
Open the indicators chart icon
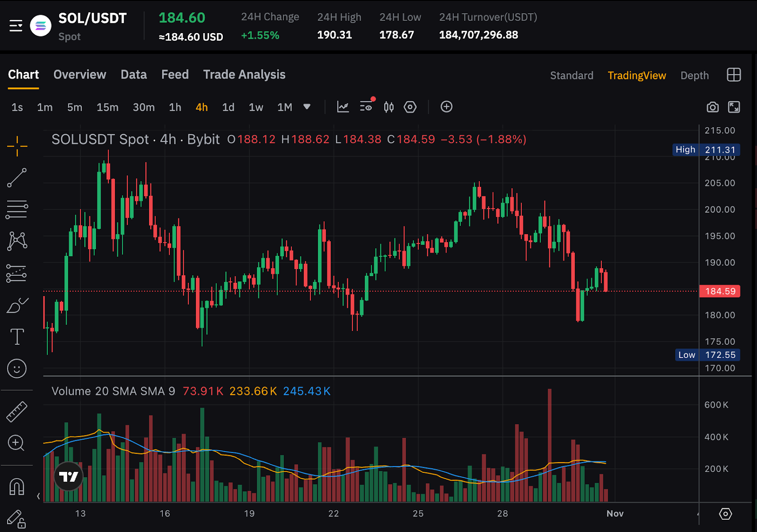pyautogui.click(x=343, y=107)
